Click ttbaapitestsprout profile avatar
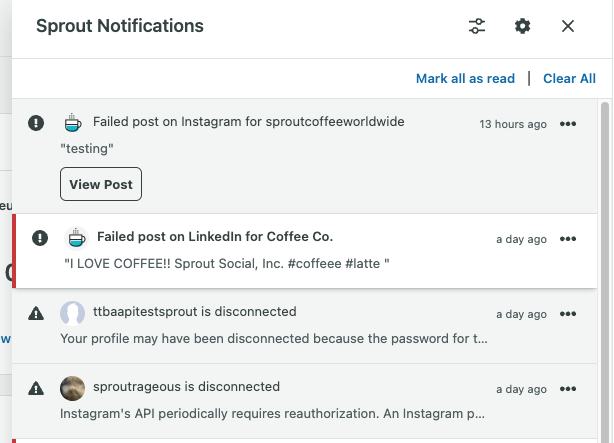The width and height of the screenshot is (614, 443). [72, 313]
